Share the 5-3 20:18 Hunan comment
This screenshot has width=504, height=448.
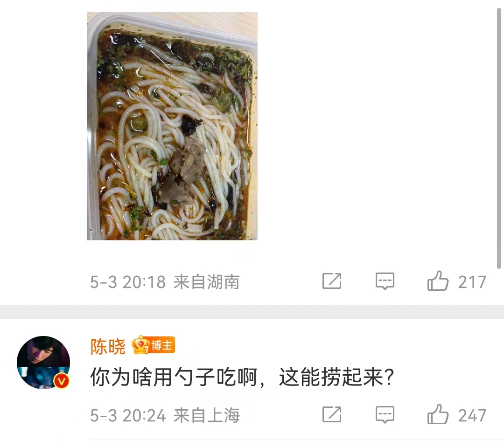(332, 281)
